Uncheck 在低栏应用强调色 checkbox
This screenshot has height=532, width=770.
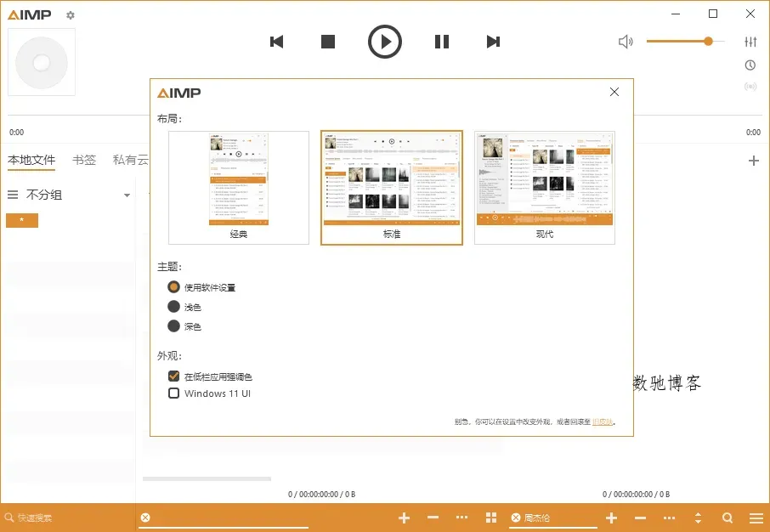pyautogui.click(x=174, y=376)
